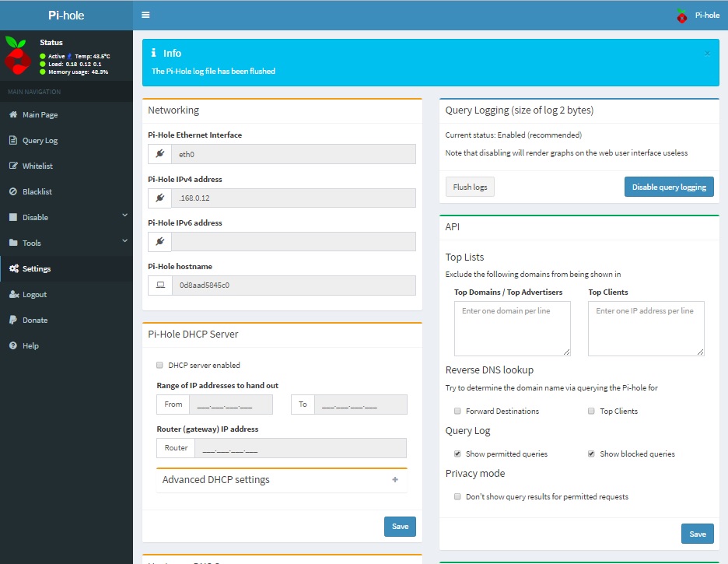Uncheck Show permitted queries

click(x=457, y=454)
